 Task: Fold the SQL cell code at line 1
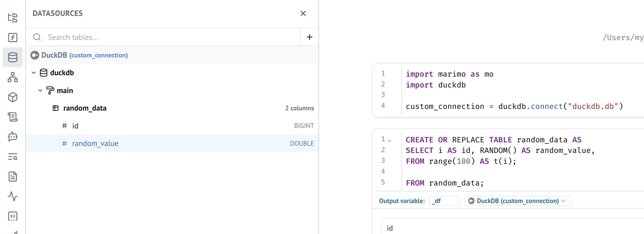pyautogui.click(x=389, y=141)
